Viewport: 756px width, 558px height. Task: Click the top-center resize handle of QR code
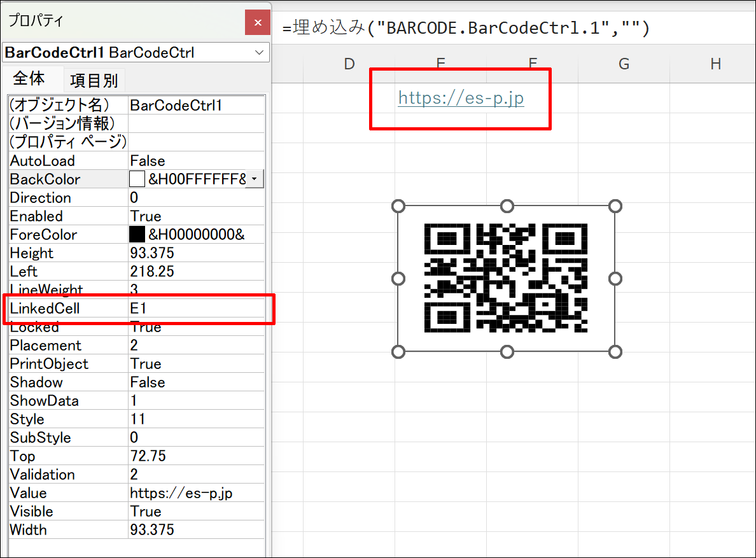tap(507, 206)
